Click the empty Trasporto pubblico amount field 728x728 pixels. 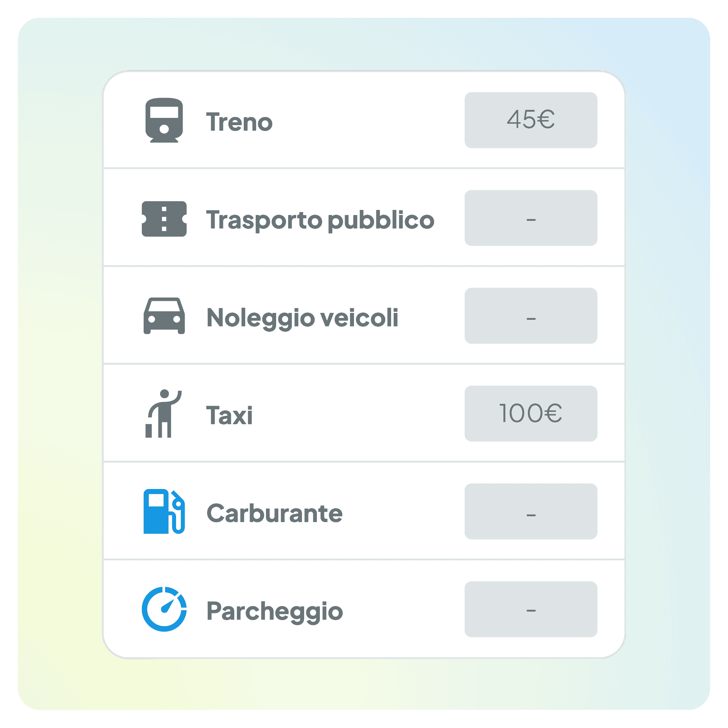point(531,218)
